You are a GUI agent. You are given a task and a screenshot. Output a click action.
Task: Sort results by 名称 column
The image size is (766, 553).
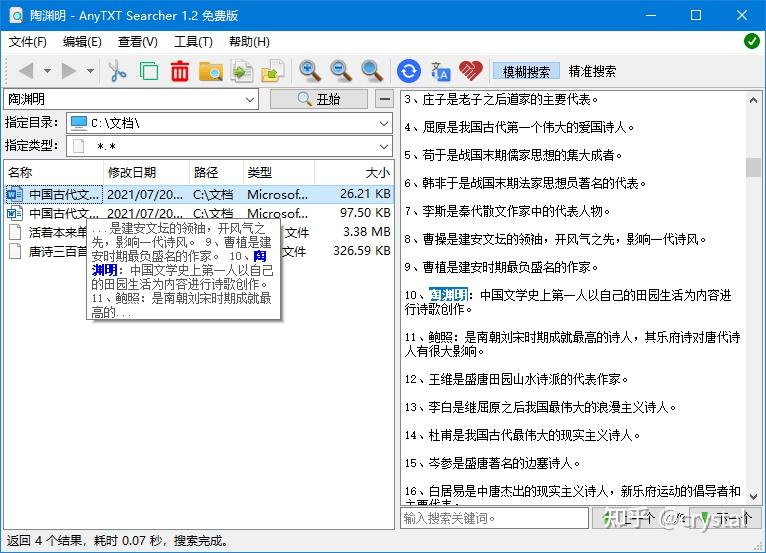(54, 172)
